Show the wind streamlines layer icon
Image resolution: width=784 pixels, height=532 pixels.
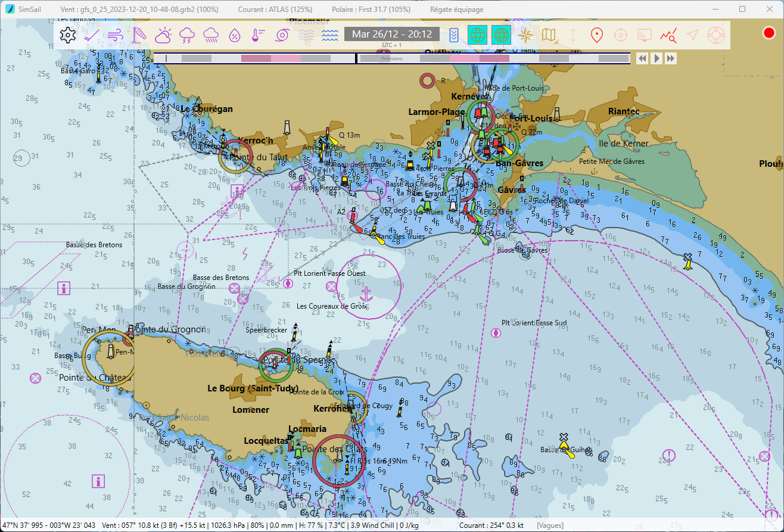(x=116, y=35)
